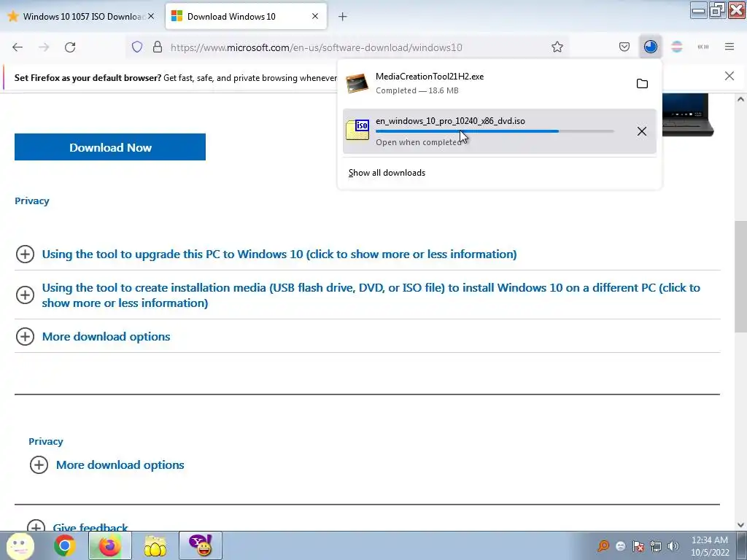
Task: Click the scrollbar up arrow
Action: click(x=740, y=99)
